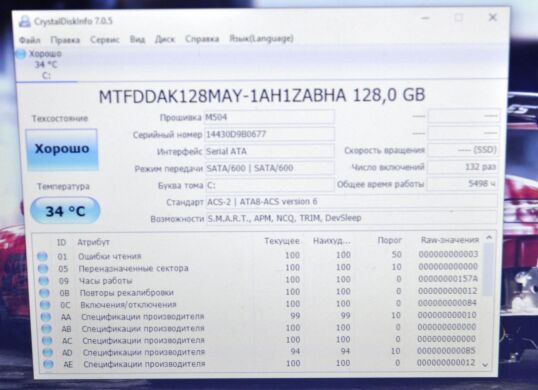This screenshot has width=538, height=390.
Task: Click the status circle for attribute AC
Action: (47, 341)
